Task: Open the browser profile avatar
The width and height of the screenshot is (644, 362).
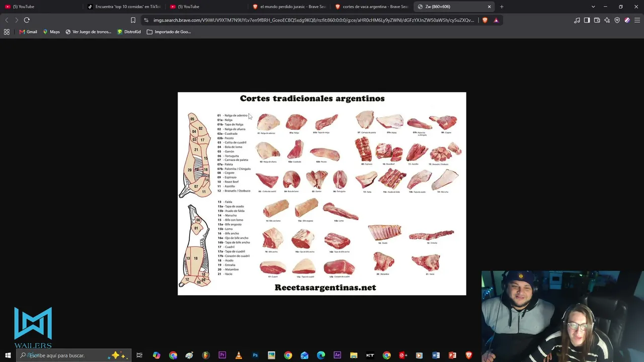Action: (x=627, y=20)
